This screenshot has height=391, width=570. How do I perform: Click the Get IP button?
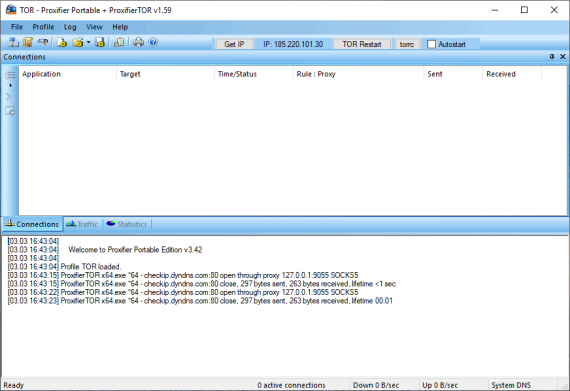[234, 44]
